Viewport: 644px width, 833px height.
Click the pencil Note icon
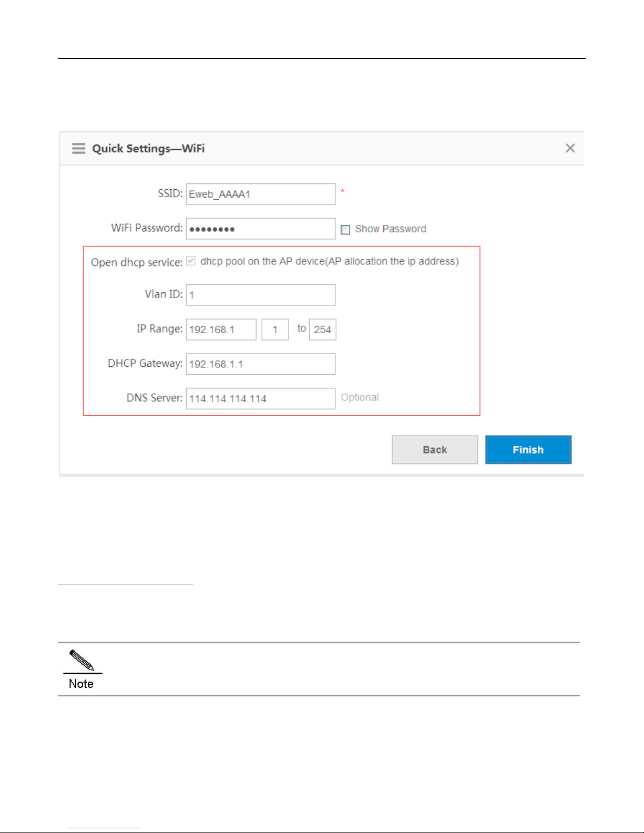tap(82, 661)
